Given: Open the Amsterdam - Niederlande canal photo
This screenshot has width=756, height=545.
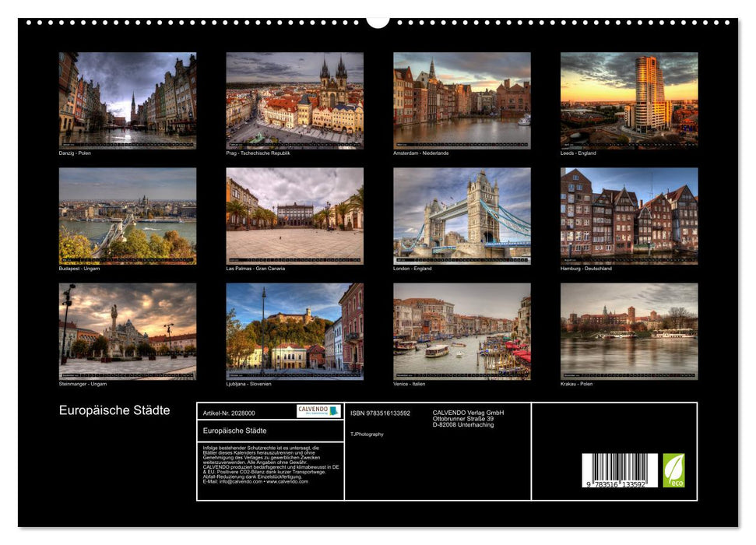Looking at the screenshot, I should click(x=462, y=100).
